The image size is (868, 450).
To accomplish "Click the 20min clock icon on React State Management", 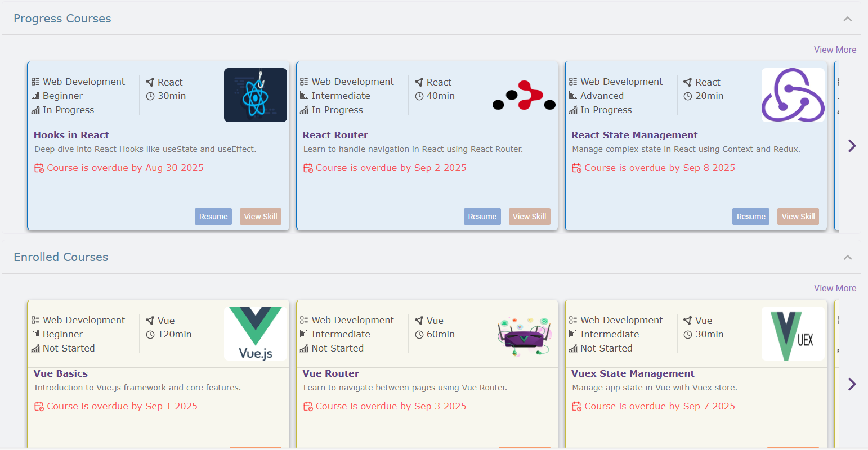I will click(688, 96).
